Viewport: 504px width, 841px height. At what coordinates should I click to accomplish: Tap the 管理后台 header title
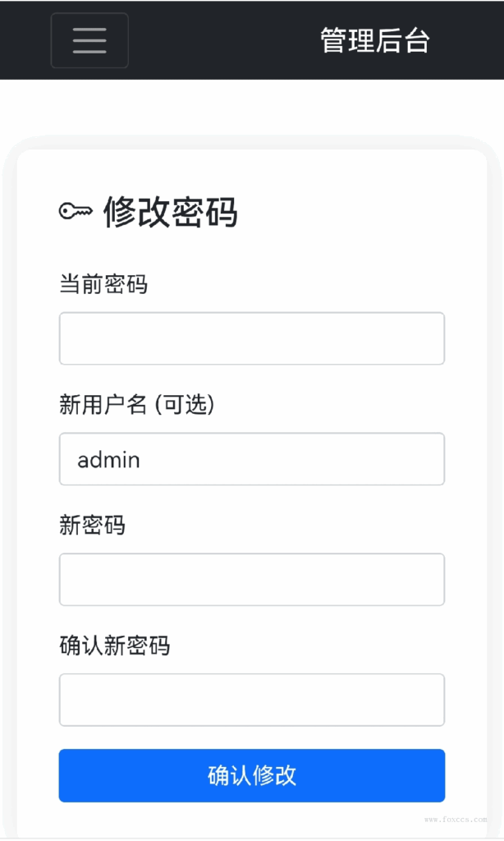click(x=374, y=39)
